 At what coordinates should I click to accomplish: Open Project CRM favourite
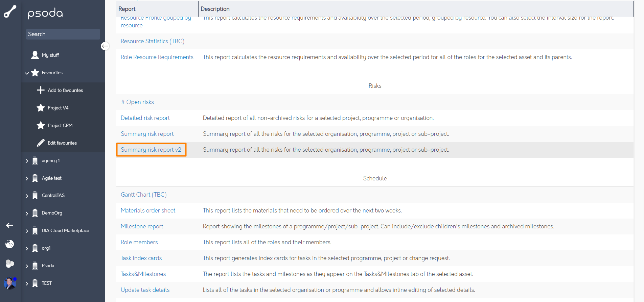[60, 125]
